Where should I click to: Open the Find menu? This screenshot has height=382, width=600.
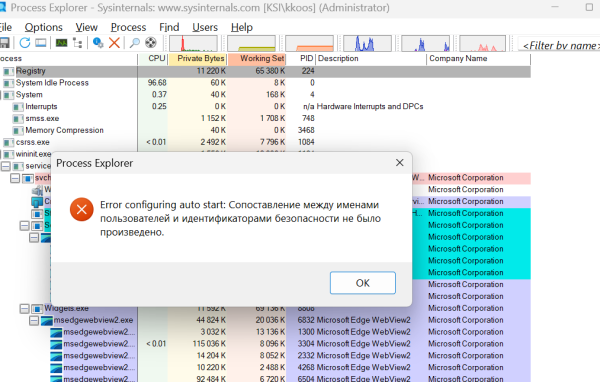pos(169,27)
